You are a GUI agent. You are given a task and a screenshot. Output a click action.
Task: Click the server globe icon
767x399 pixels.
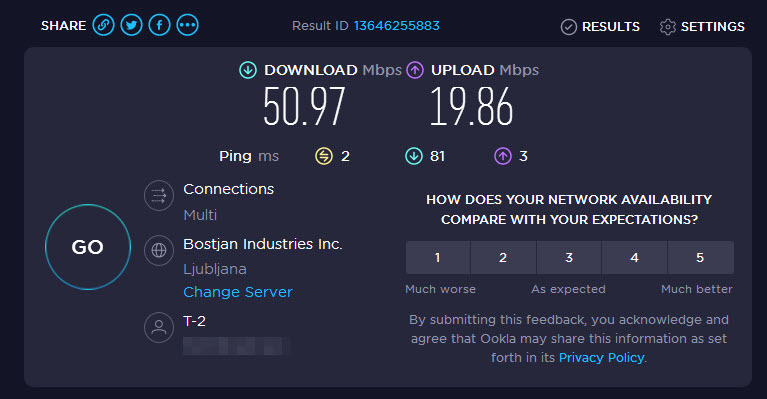(159, 250)
